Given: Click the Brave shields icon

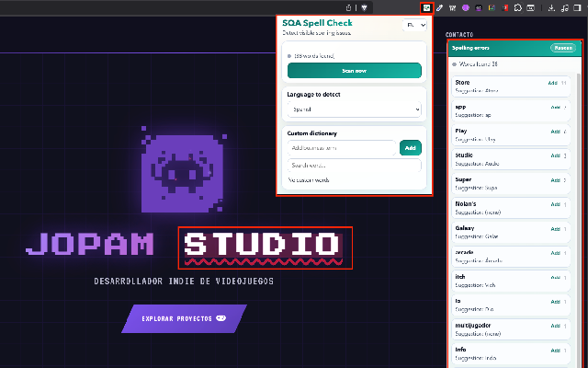Looking at the screenshot, I should (364, 7).
